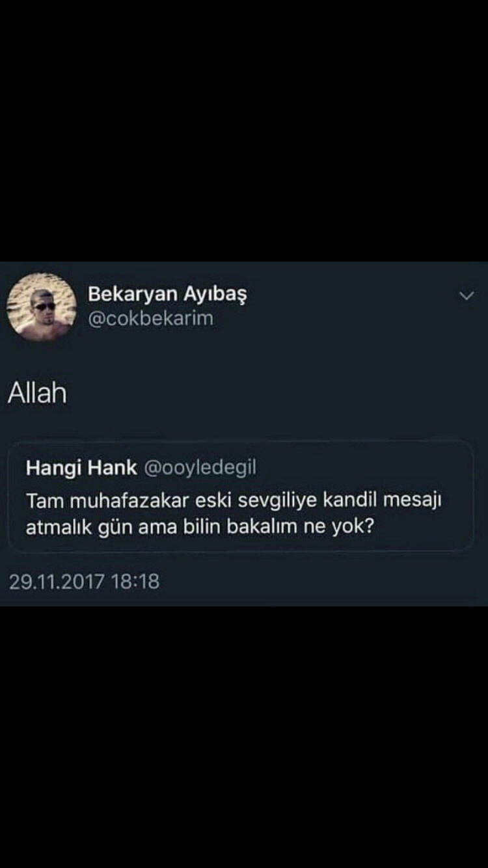Open the quoted tweet card from Hangi Hank
488x868 pixels.
[x=240, y=496]
